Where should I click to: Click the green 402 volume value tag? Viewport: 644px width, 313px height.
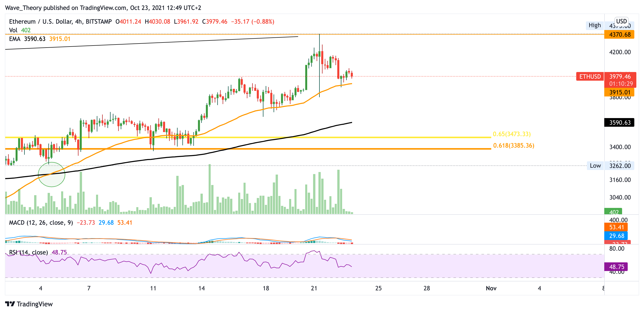coord(613,212)
